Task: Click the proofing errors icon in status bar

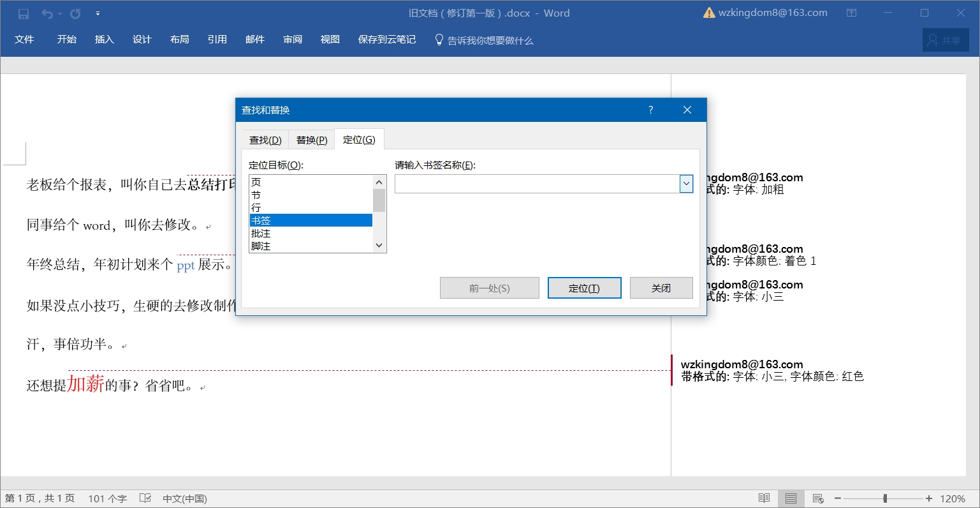Action: [145, 498]
